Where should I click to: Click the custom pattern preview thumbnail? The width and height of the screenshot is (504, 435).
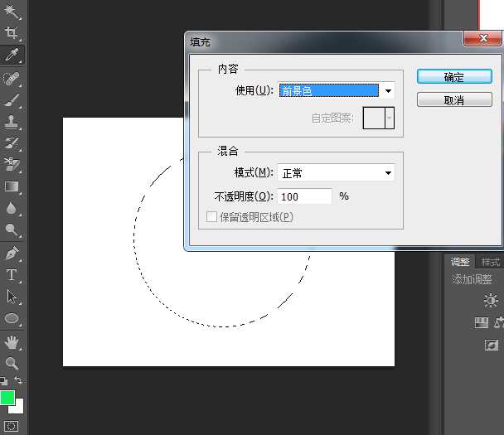374,118
